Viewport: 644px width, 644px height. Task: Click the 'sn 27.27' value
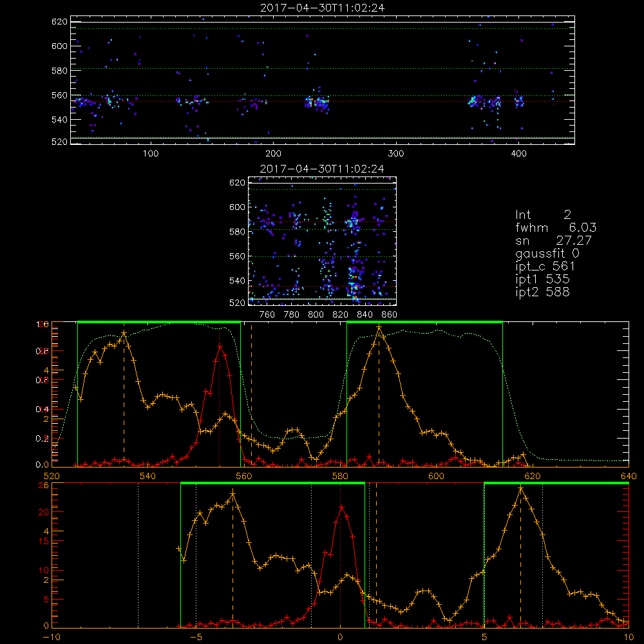554,240
